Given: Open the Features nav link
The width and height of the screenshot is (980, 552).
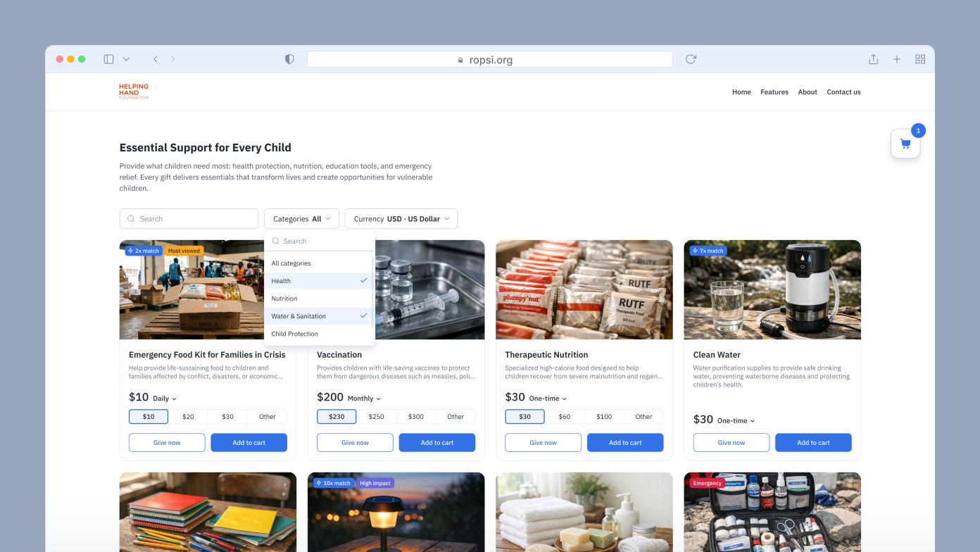Looking at the screenshot, I should (x=774, y=92).
